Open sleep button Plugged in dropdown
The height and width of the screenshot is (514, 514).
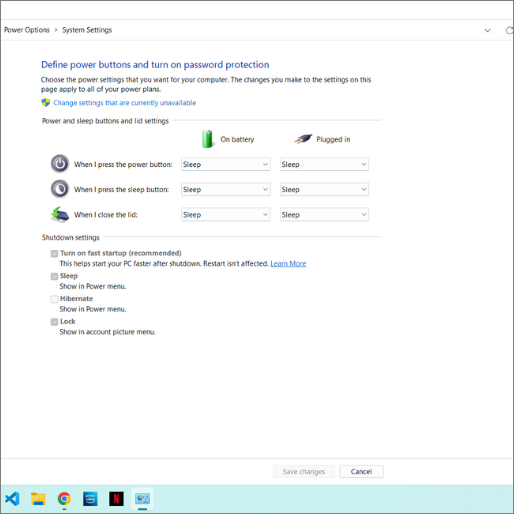tap(324, 189)
